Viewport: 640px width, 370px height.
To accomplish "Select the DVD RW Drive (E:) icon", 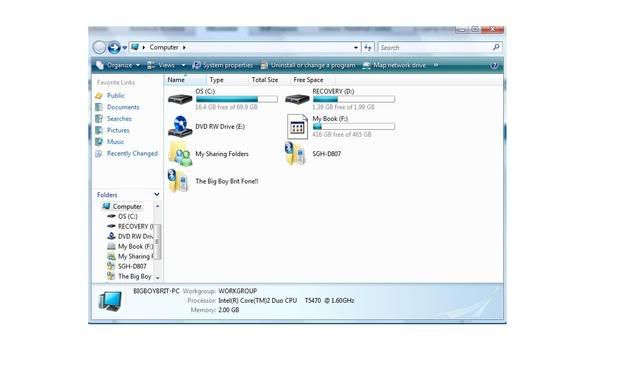I will pos(180,126).
